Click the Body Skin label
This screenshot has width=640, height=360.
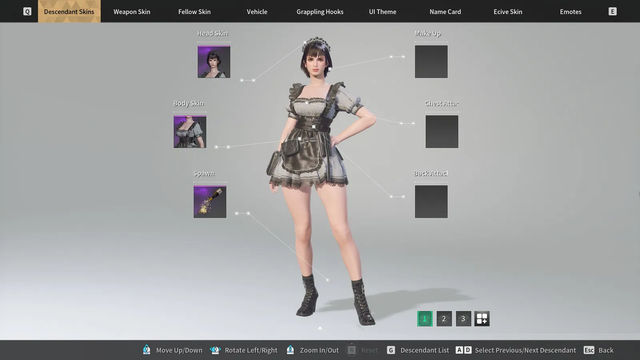(x=188, y=103)
